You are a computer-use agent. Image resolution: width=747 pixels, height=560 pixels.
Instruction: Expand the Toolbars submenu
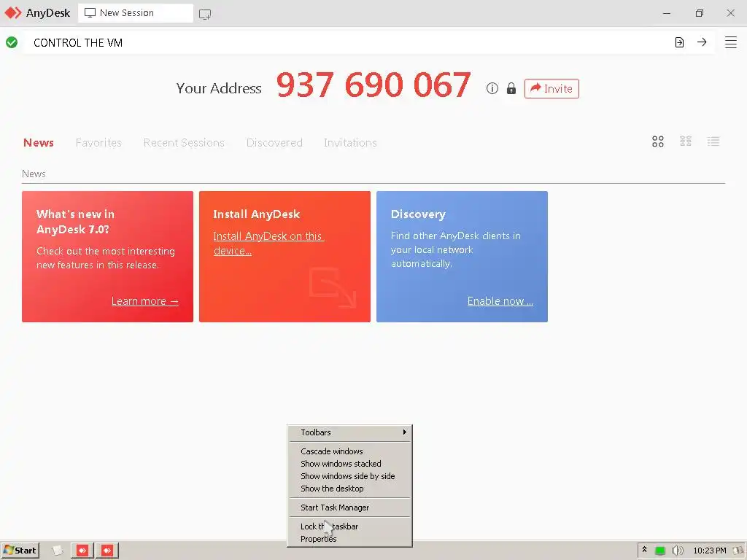pos(349,432)
